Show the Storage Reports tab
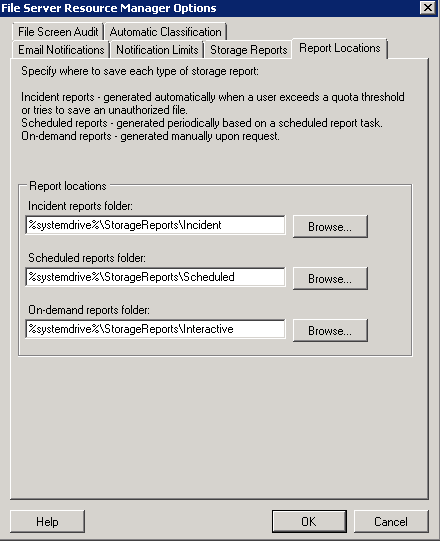The image size is (440, 541). point(248,50)
